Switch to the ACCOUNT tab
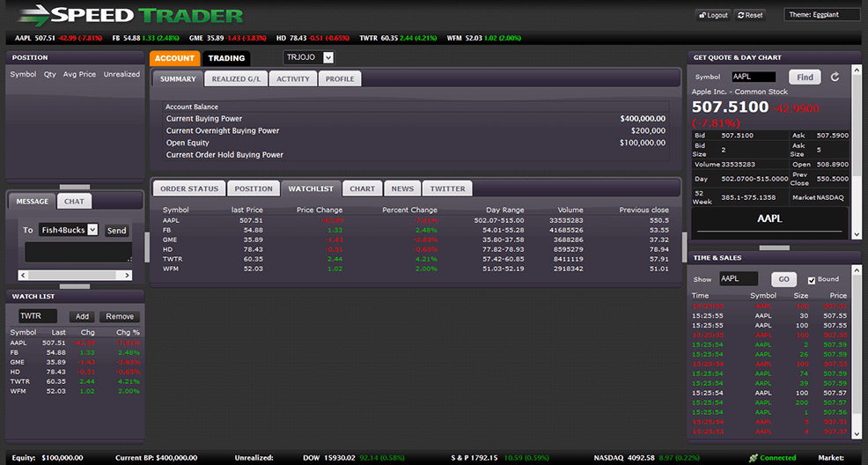Image resolution: width=868 pixels, height=465 pixels. coord(174,58)
